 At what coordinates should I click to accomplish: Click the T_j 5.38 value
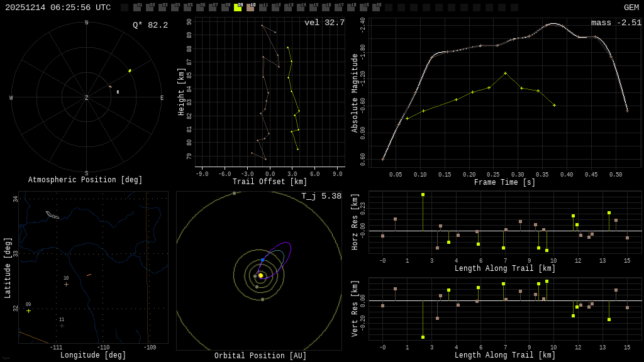321,196
